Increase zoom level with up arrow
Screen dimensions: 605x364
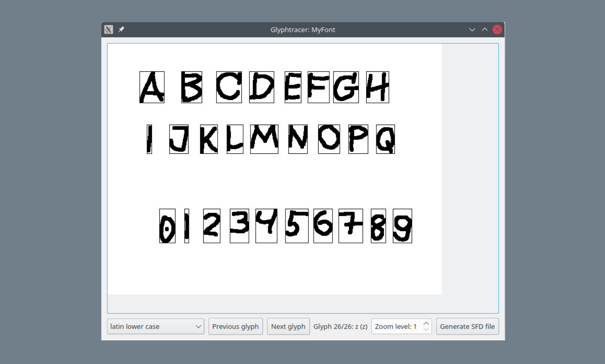click(426, 323)
